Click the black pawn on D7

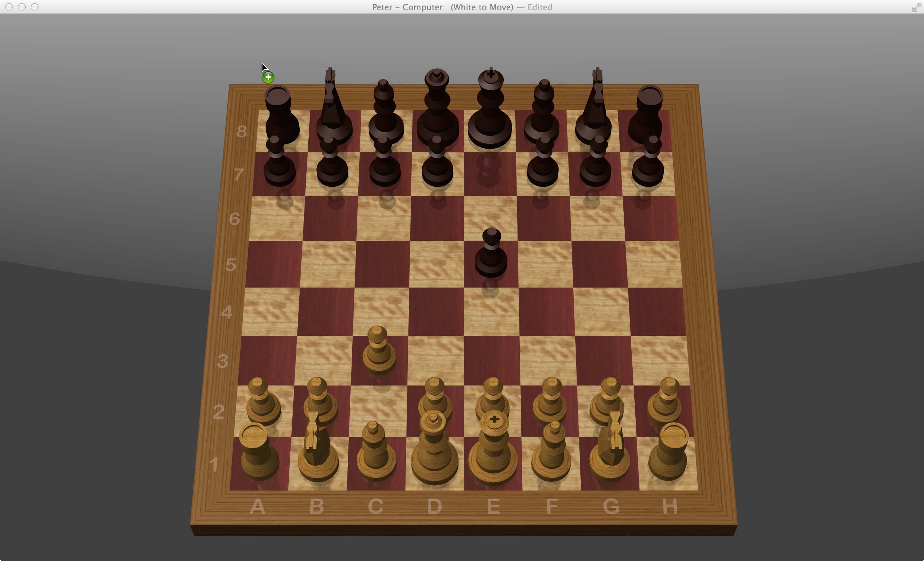(438, 162)
